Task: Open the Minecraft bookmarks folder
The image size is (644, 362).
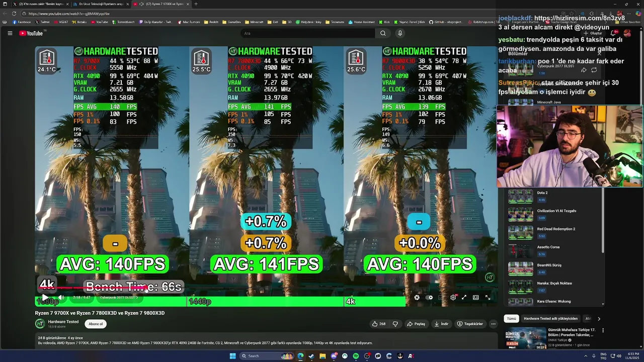Action: [254, 22]
